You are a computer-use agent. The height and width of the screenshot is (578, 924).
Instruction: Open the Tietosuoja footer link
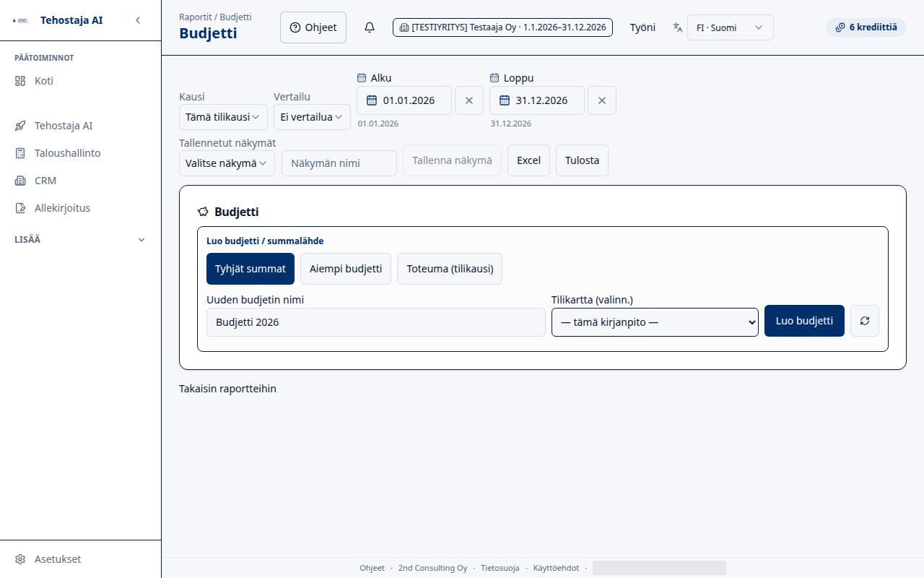pos(500,568)
